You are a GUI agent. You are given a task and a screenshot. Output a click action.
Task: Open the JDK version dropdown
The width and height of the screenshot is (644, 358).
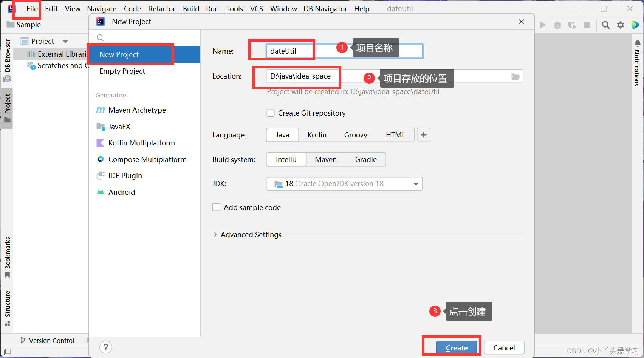(416, 184)
